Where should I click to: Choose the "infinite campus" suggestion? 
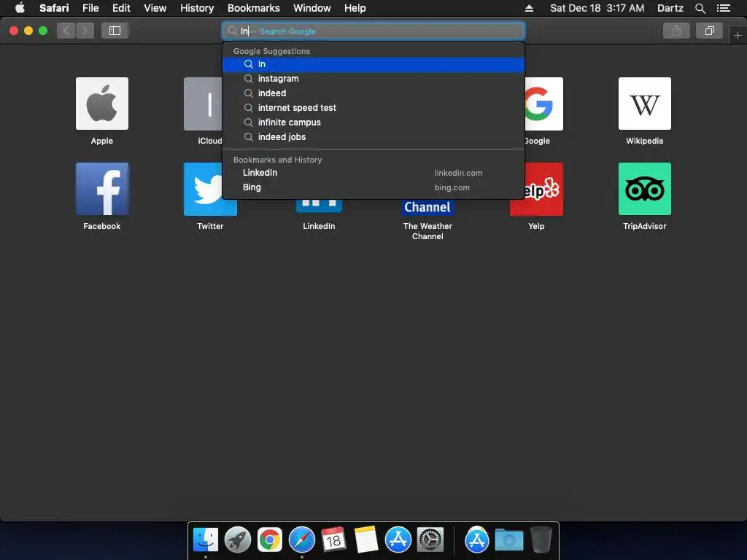click(373, 122)
